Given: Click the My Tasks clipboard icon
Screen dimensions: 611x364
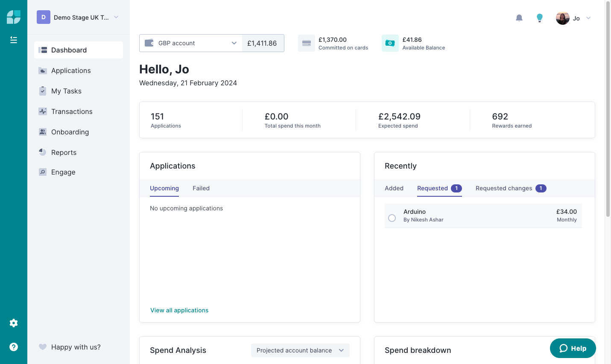Looking at the screenshot, I should coord(43,91).
